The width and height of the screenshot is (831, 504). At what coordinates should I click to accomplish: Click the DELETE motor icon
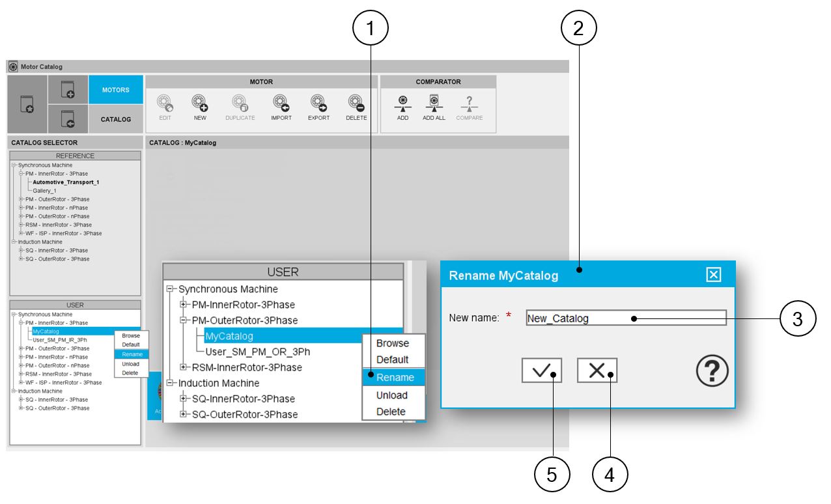click(356, 104)
